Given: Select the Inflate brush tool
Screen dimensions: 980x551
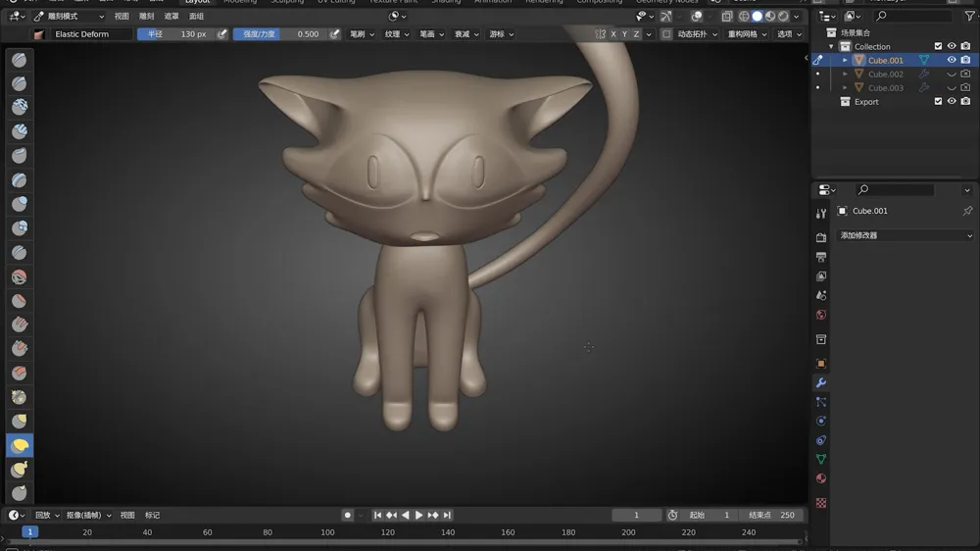Looking at the screenshot, I should coord(20,204).
